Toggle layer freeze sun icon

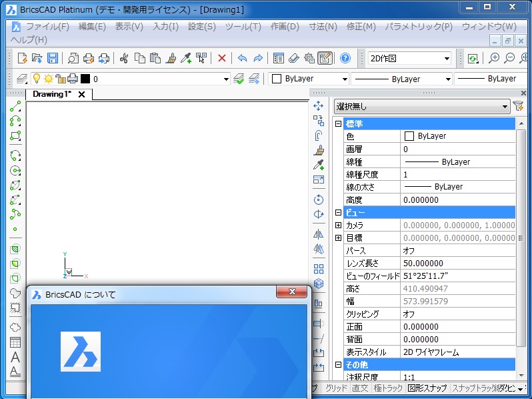(49, 79)
